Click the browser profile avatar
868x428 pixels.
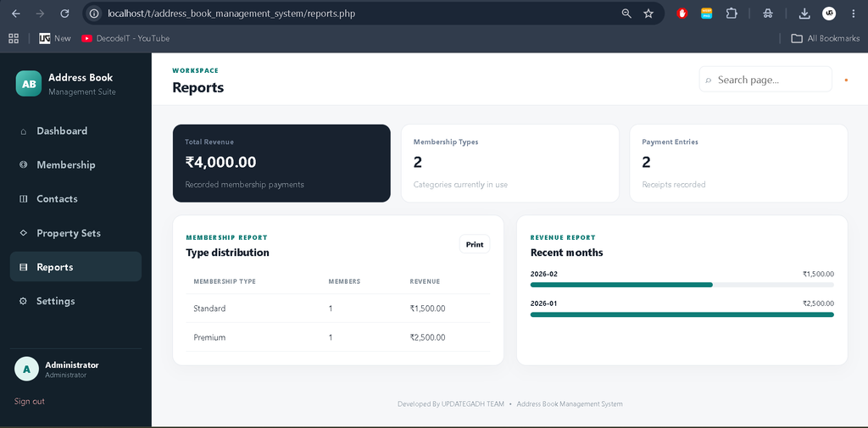tap(829, 14)
